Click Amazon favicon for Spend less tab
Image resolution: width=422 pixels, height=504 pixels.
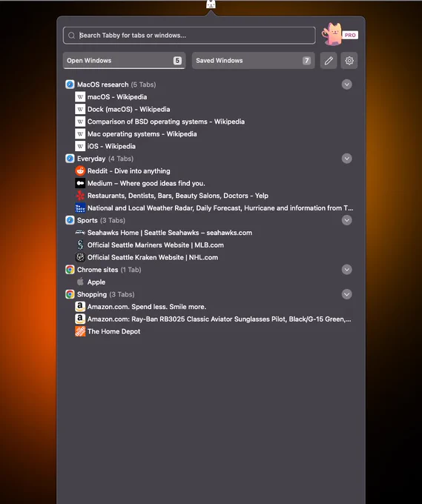[x=80, y=307]
